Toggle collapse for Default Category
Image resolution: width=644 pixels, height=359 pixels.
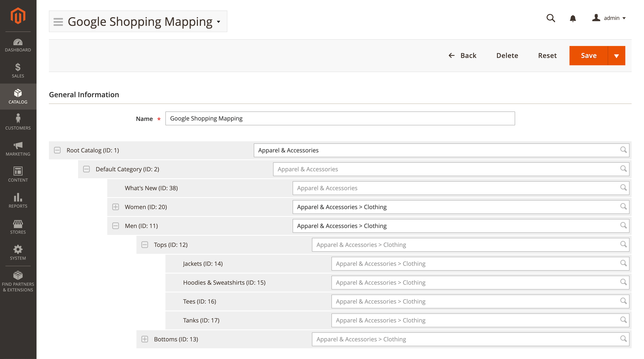86,169
